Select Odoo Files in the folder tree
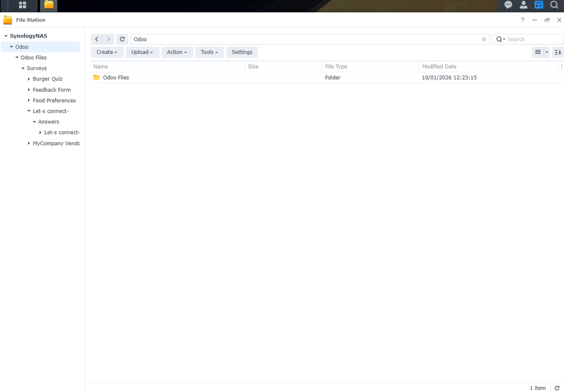Viewport: 564px width, 392px height. click(x=33, y=57)
